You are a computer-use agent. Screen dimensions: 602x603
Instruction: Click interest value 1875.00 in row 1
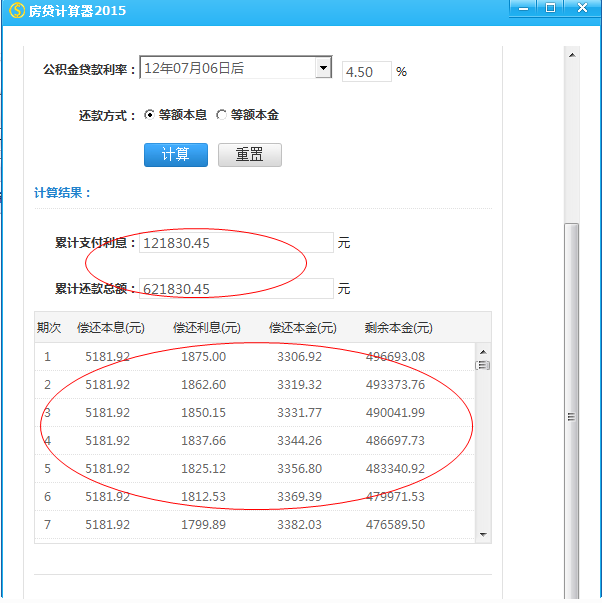(x=203, y=356)
